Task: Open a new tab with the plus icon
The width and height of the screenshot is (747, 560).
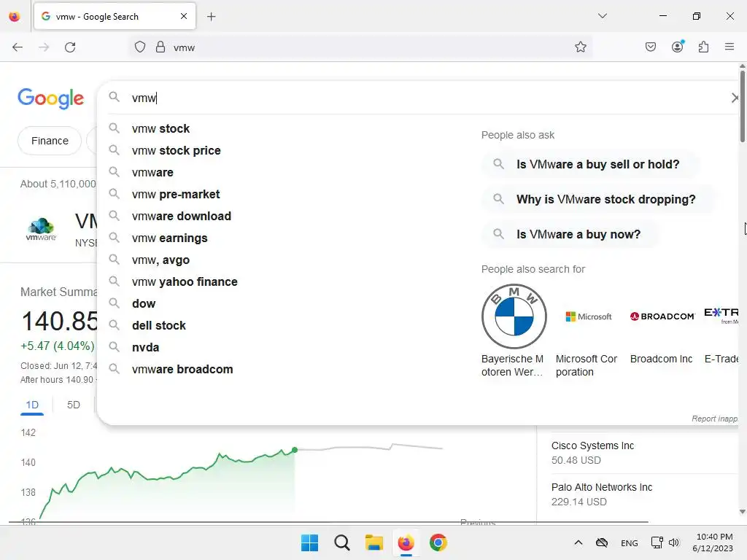Action: click(212, 17)
